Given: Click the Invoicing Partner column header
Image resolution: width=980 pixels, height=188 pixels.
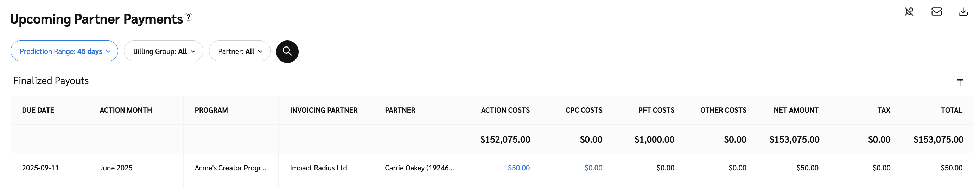Looking at the screenshot, I should point(323,110).
